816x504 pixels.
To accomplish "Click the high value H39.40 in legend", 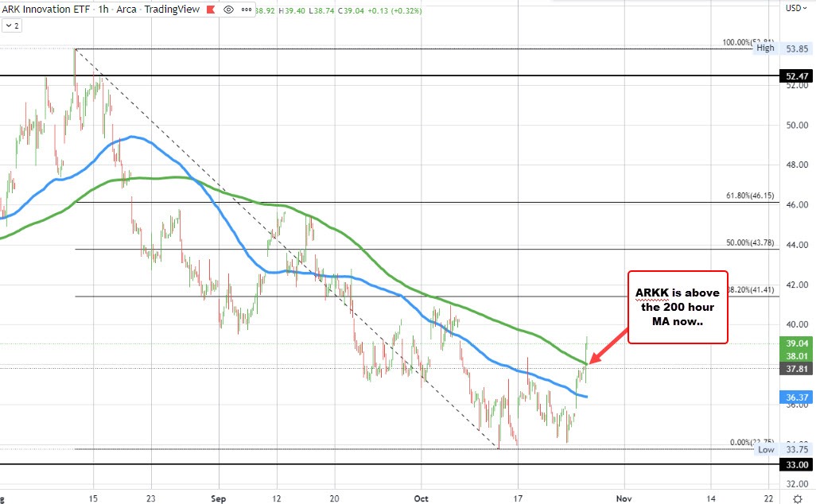I will [291, 10].
